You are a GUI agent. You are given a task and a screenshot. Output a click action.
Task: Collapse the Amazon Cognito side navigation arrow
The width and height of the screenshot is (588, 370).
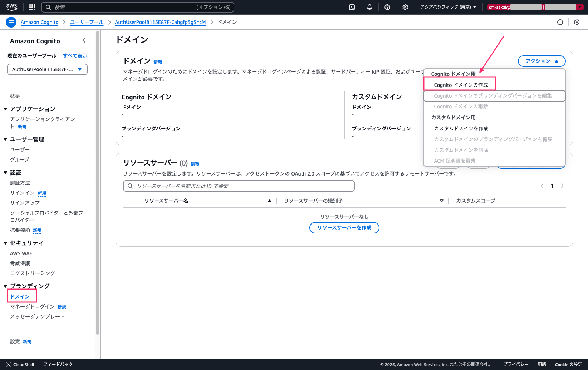click(84, 41)
